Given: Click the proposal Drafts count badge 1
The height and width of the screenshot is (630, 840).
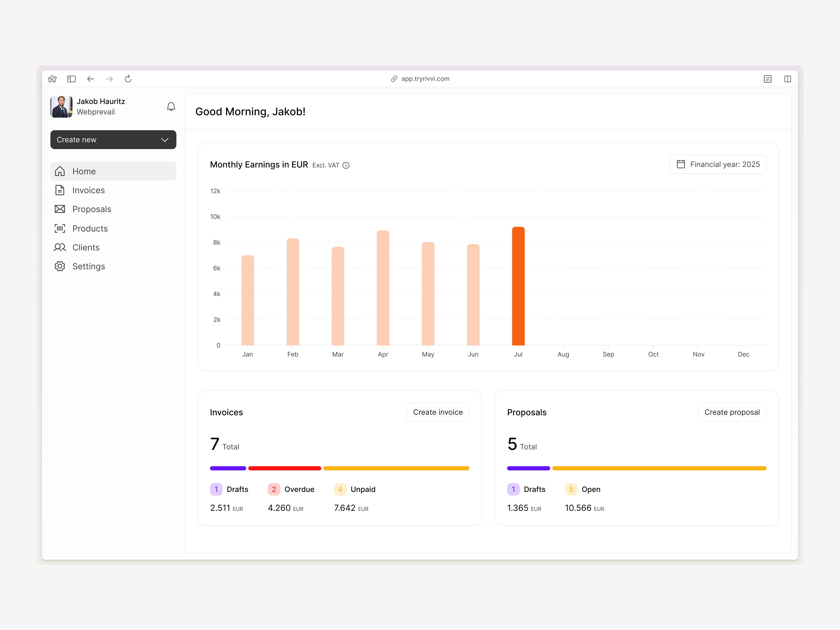Looking at the screenshot, I should tap(513, 489).
